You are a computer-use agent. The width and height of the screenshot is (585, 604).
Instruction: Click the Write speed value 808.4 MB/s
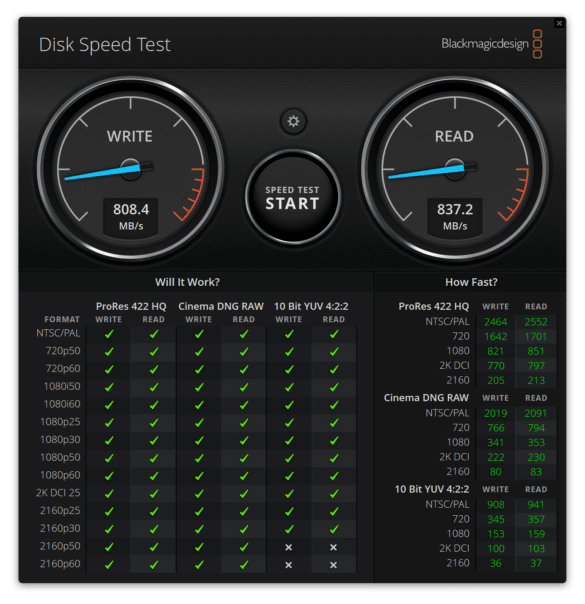131,217
